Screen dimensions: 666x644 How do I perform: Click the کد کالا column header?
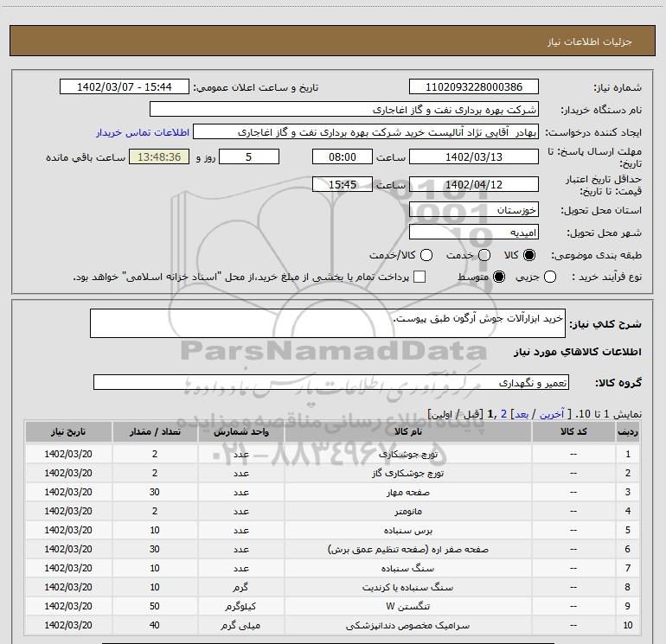coord(573,431)
